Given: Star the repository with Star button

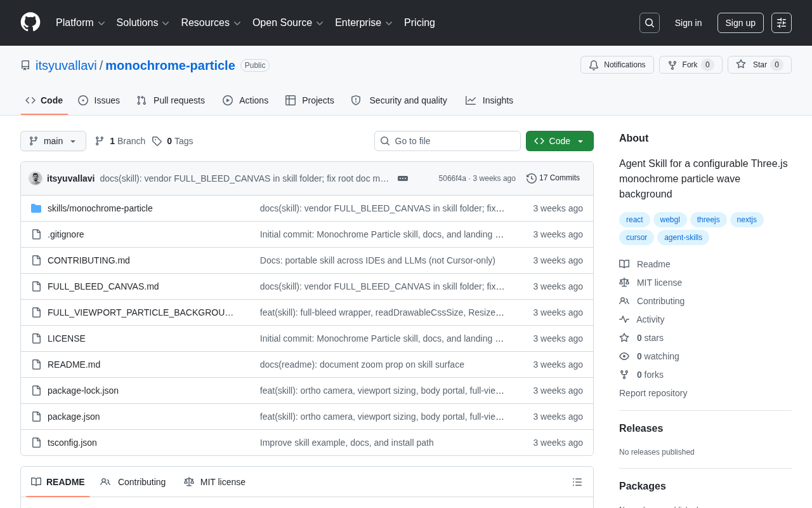Looking at the screenshot, I should pos(759,65).
